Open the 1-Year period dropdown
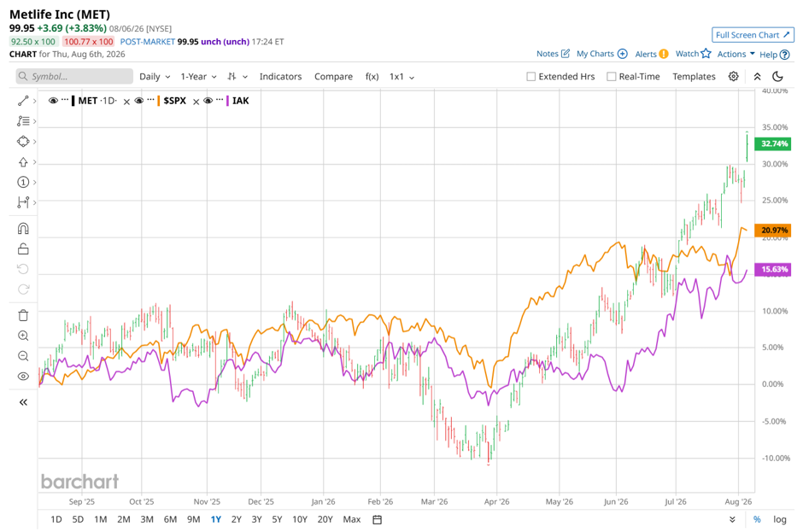 pyautogui.click(x=198, y=76)
